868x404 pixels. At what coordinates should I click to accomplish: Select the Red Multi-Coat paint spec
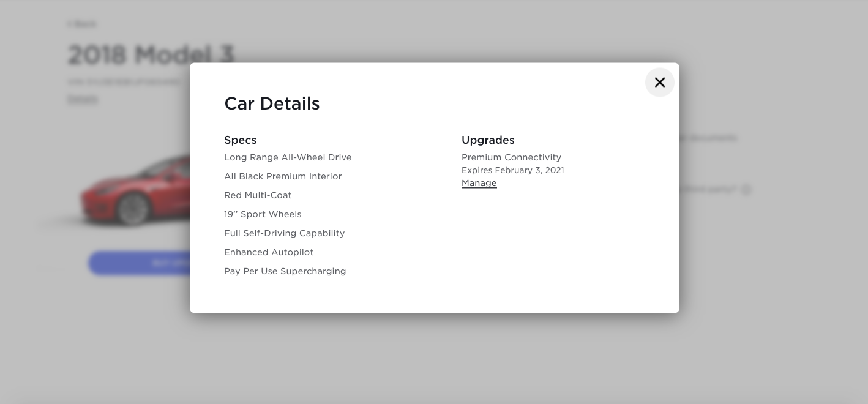(258, 195)
